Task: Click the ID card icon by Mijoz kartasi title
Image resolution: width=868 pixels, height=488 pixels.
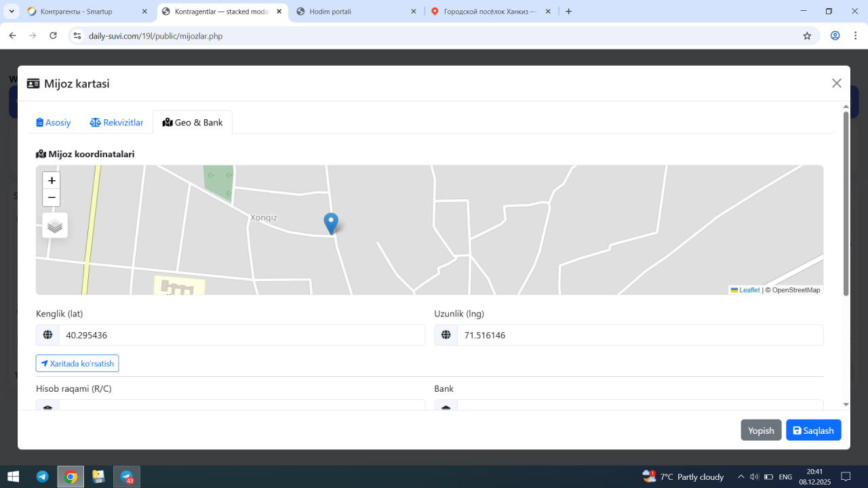Action: (33, 83)
